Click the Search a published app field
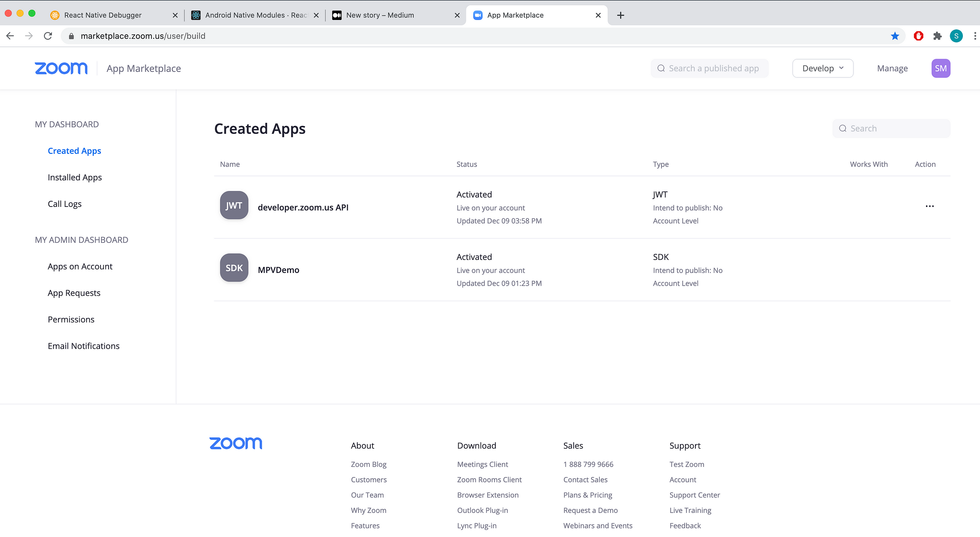 point(713,68)
